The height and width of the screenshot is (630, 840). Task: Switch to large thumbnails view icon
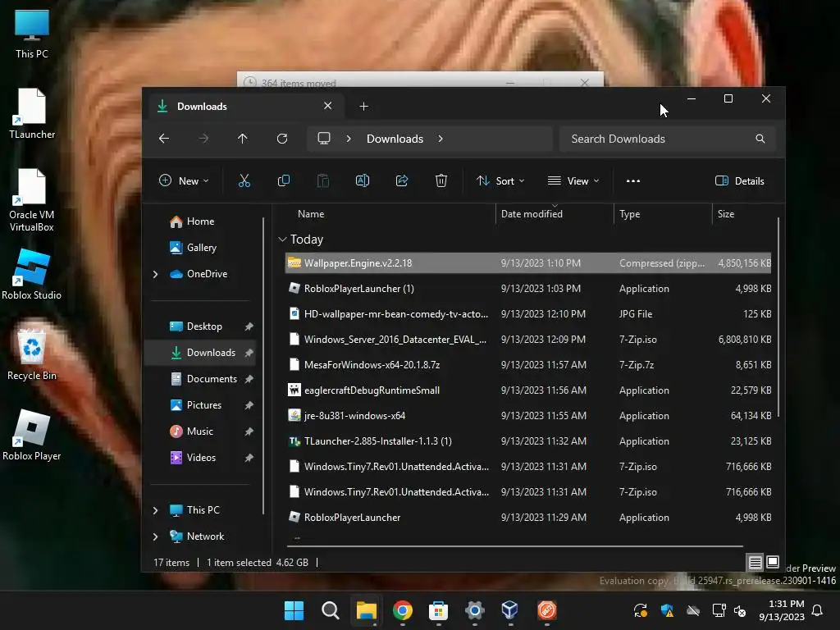point(773,562)
